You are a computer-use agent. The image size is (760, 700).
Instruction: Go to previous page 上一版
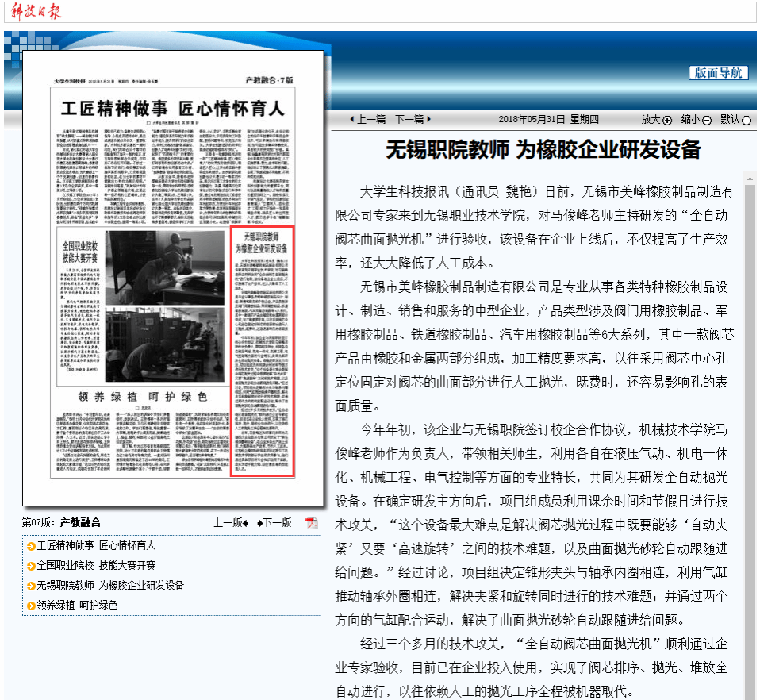[231, 522]
